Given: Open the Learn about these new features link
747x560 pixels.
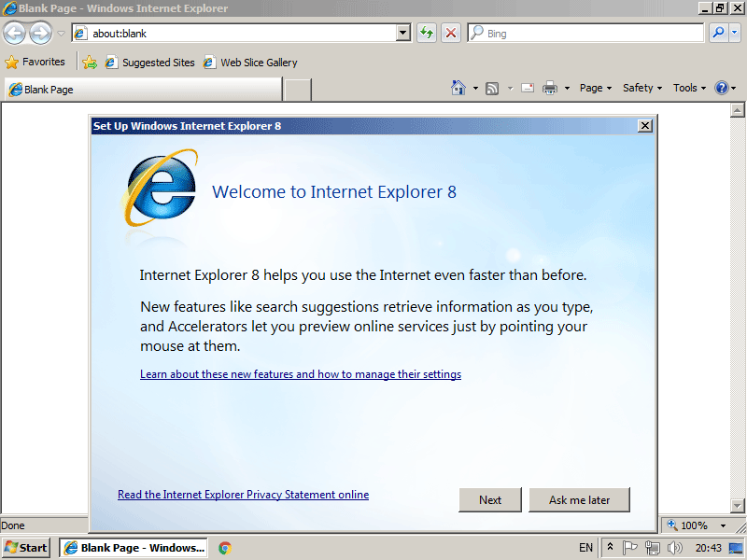Looking at the screenshot, I should click(x=301, y=374).
